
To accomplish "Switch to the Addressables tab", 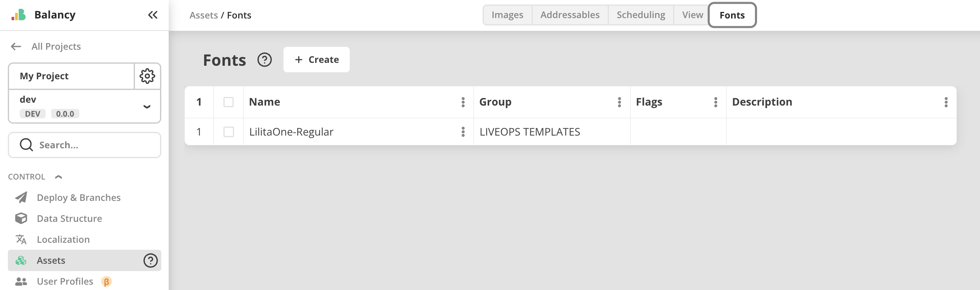I will [x=570, y=15].
